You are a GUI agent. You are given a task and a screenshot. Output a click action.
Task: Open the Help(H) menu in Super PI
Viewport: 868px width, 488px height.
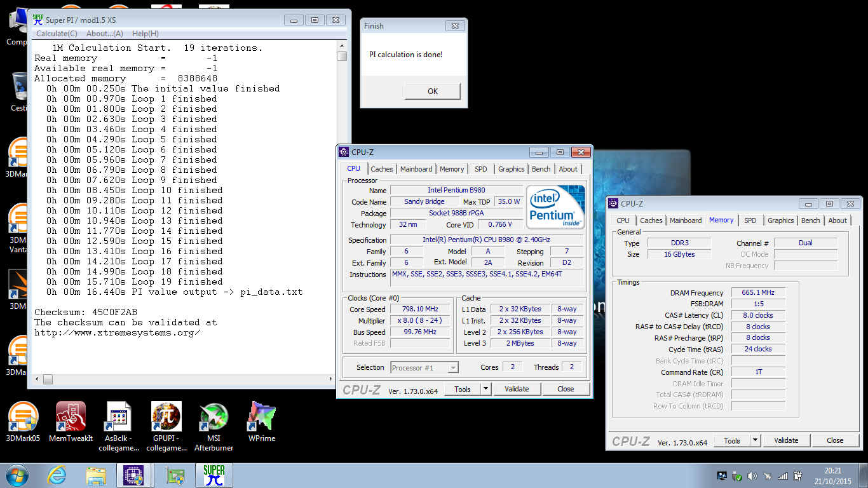coord(146,34)
